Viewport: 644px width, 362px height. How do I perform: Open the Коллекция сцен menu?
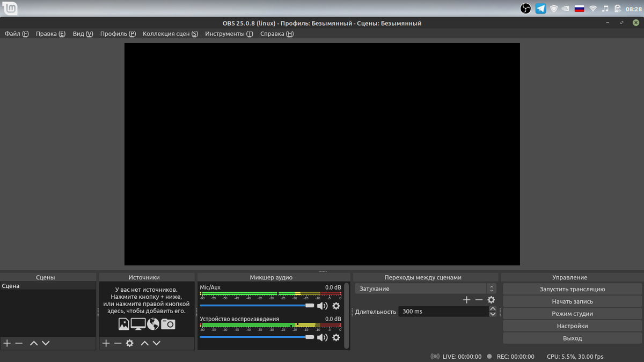(x=170, y=33)
